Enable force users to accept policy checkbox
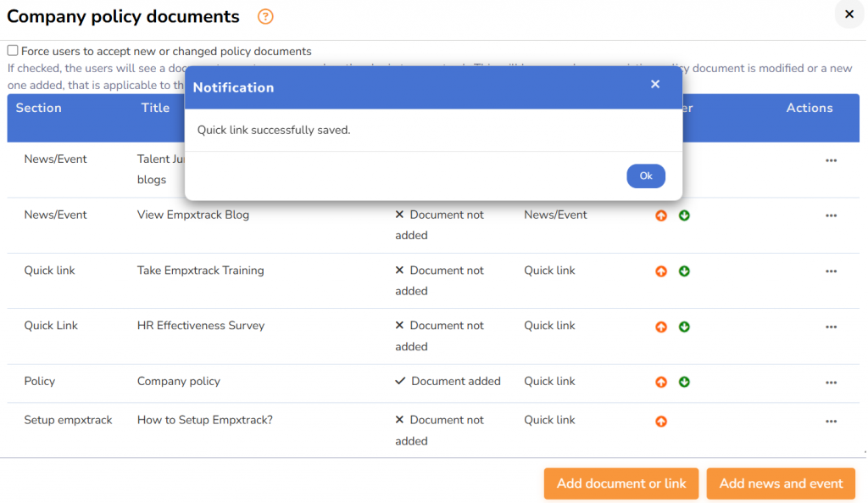Screen dimensions: 868x503 [x=13, y=51]
